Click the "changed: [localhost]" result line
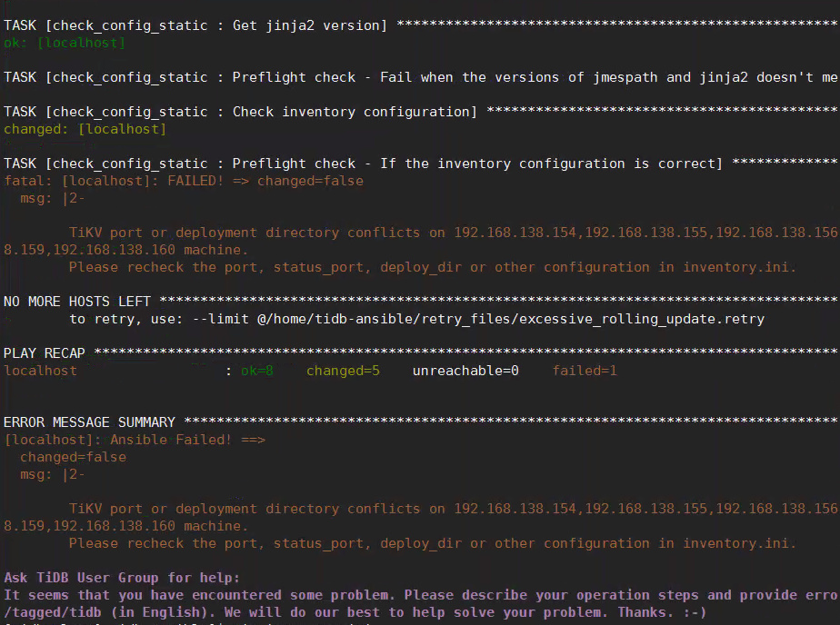The width and height of the screenshot is (840, 625). point(85,129)
